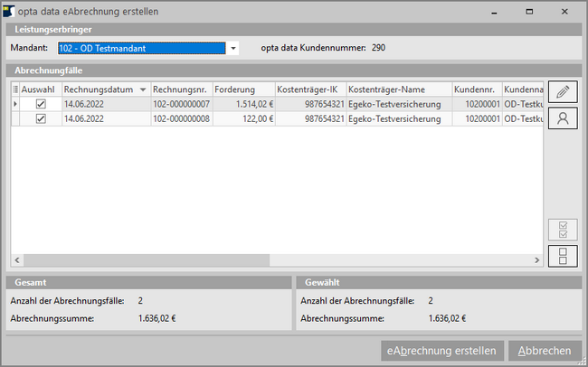Image resolution: width=588 pixels, height=367 pixels.
Task: Click the deselect-all empty boxes icon
Action: pos(563,256)
